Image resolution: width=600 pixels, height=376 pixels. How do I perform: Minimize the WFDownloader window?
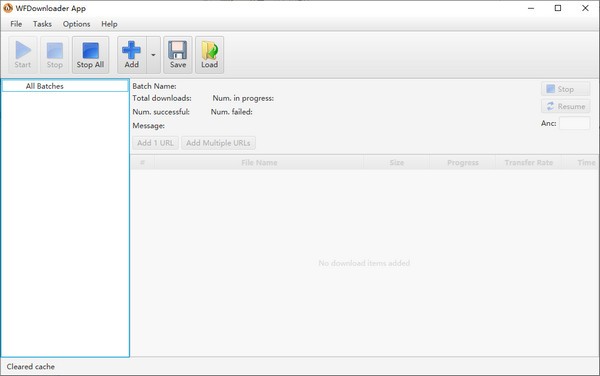(531, 8)
